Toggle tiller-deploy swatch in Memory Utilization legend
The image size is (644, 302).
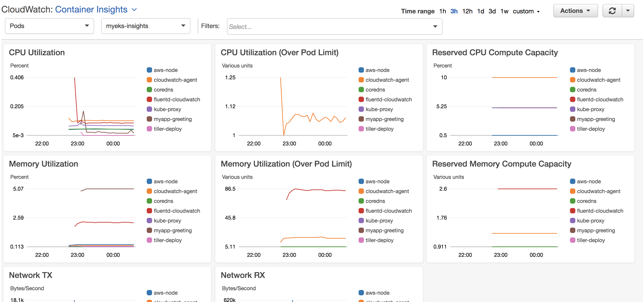pyautogui.click(x=149, y=240)
